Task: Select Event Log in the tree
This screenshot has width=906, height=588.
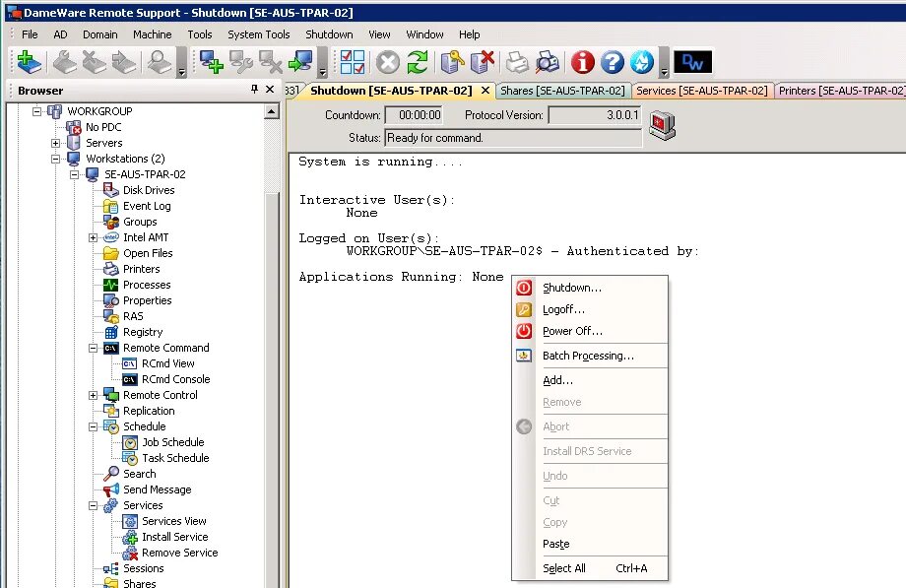Action: 147,206
